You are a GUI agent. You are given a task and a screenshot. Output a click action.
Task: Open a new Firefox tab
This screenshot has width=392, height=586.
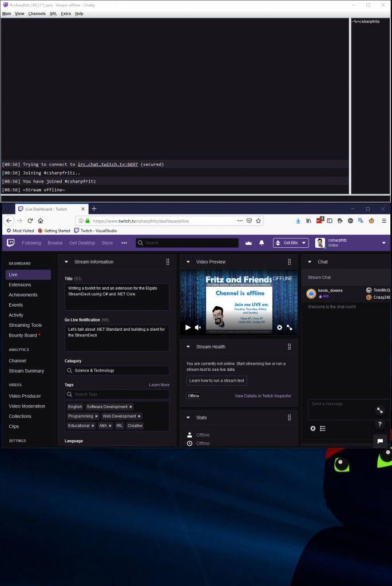coord(94,209)
